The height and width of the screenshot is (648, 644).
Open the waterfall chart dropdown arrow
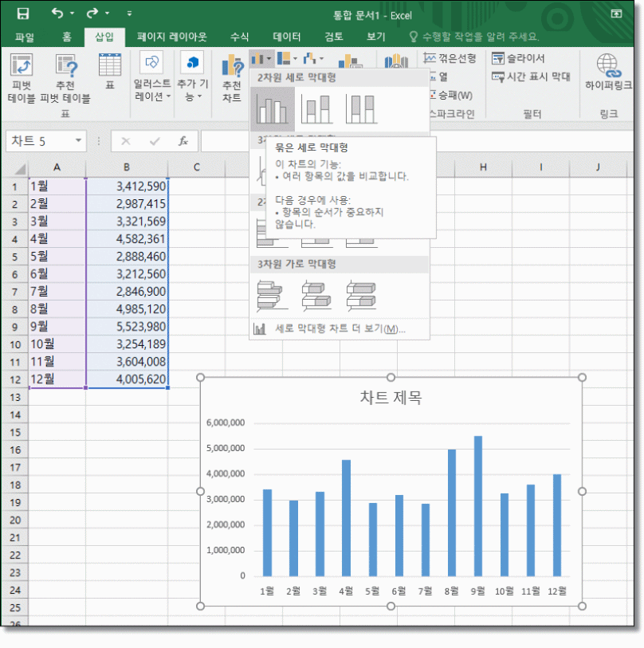pos(321,59)
